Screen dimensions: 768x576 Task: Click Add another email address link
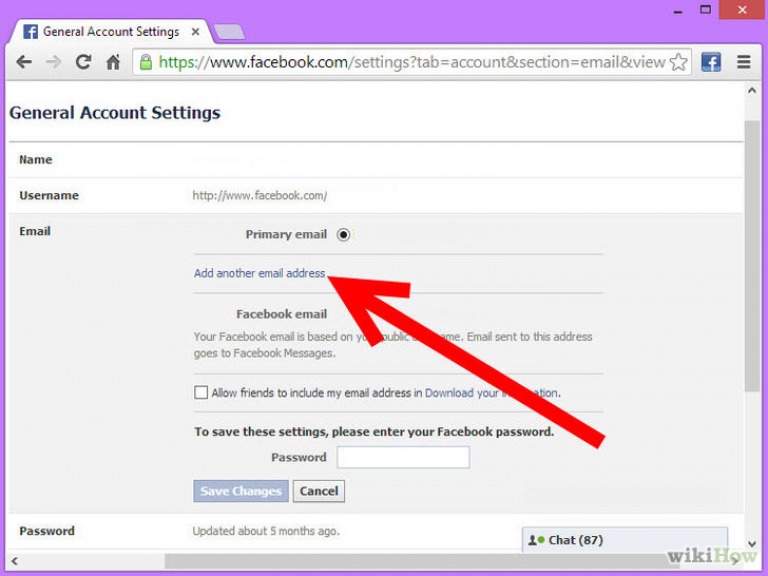260,273
